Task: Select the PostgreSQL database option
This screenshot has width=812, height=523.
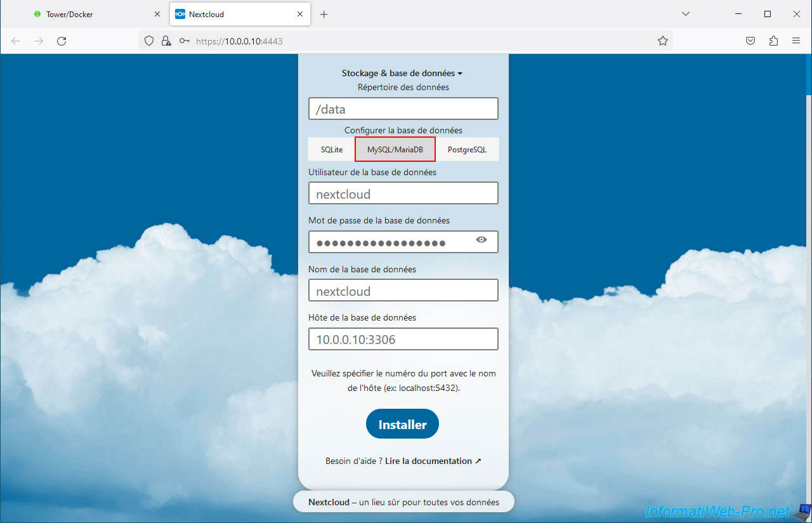Action: coord(467,150)
